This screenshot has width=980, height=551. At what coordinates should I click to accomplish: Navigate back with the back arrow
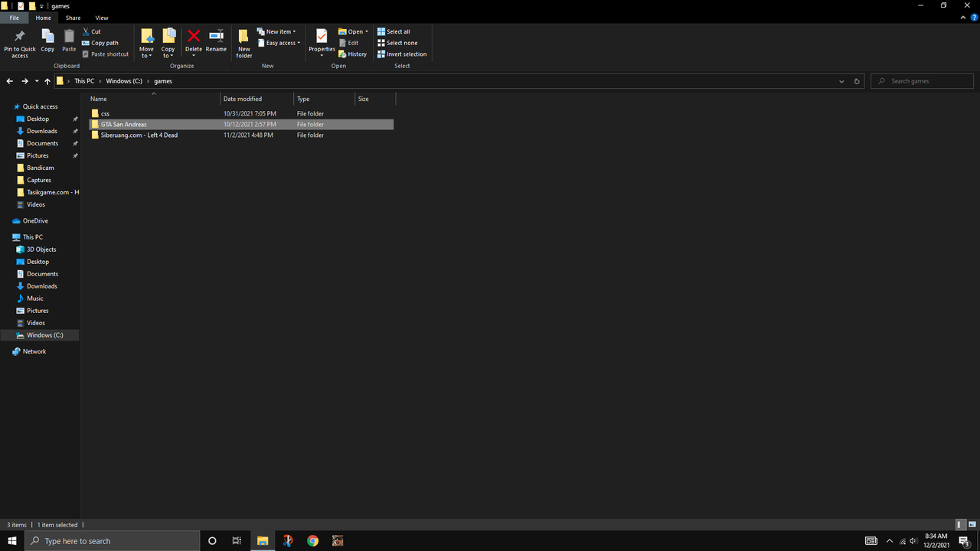click(x=9, y=81)
